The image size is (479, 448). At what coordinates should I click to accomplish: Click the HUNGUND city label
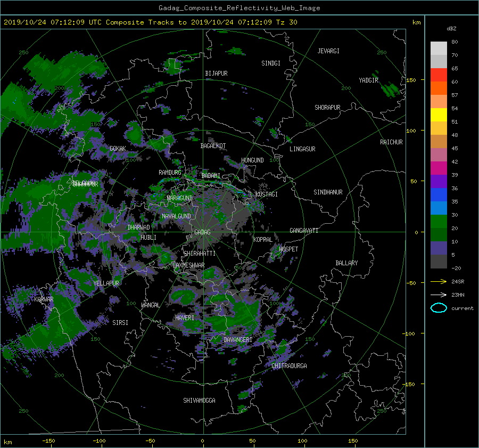coord(252,160)
